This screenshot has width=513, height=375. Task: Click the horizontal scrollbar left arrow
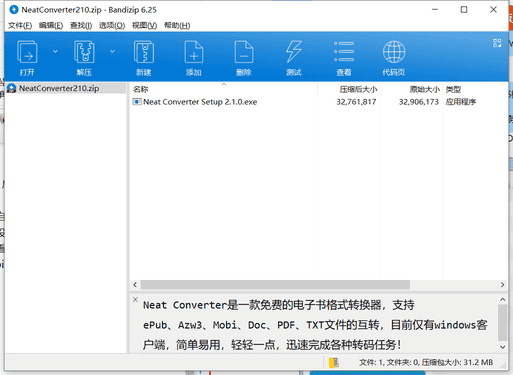click(x=135, y=285)
